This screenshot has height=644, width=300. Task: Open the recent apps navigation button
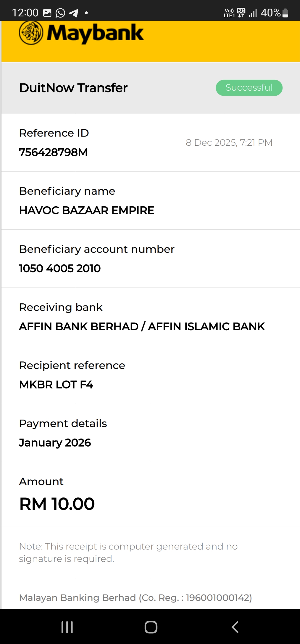click(x=67, y=627)
